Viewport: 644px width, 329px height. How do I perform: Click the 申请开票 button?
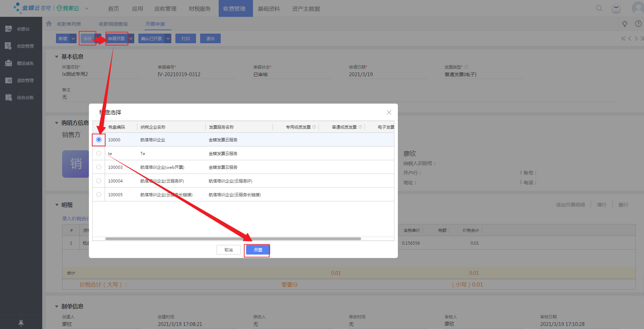click(117, 39)
